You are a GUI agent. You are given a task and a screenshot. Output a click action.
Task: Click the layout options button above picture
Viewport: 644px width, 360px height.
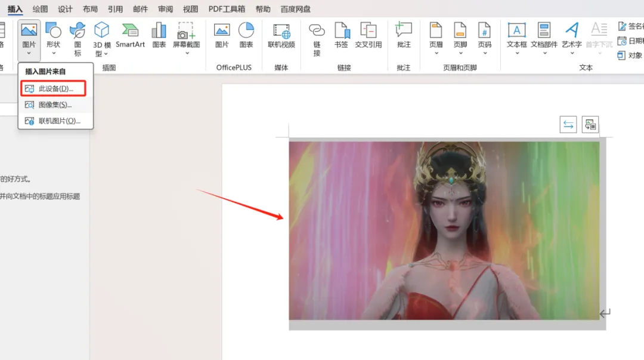tap(590, 125)
